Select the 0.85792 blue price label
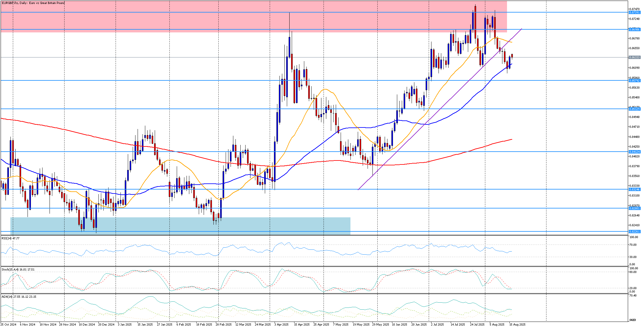Screen dimensions: 644x328 (x=634, y=81)
